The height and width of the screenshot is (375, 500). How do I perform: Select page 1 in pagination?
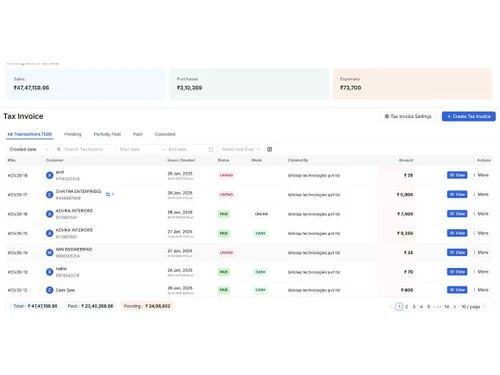(399, 307)
